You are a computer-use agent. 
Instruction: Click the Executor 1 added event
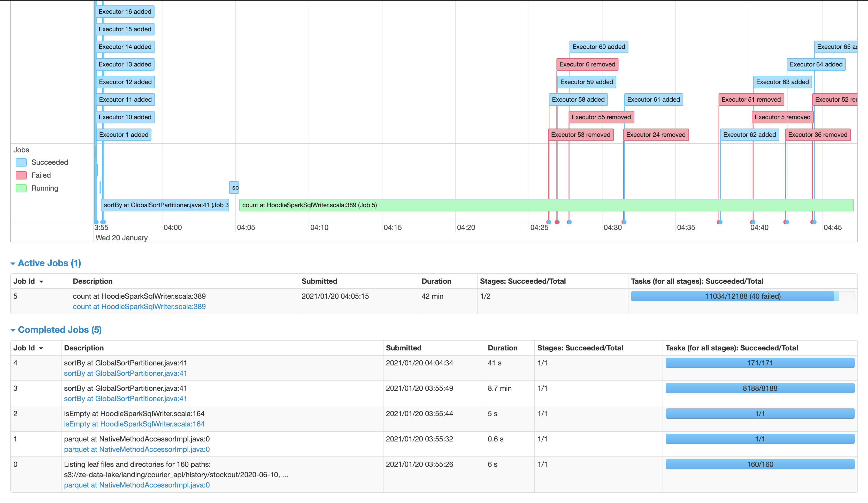[124, 135]
